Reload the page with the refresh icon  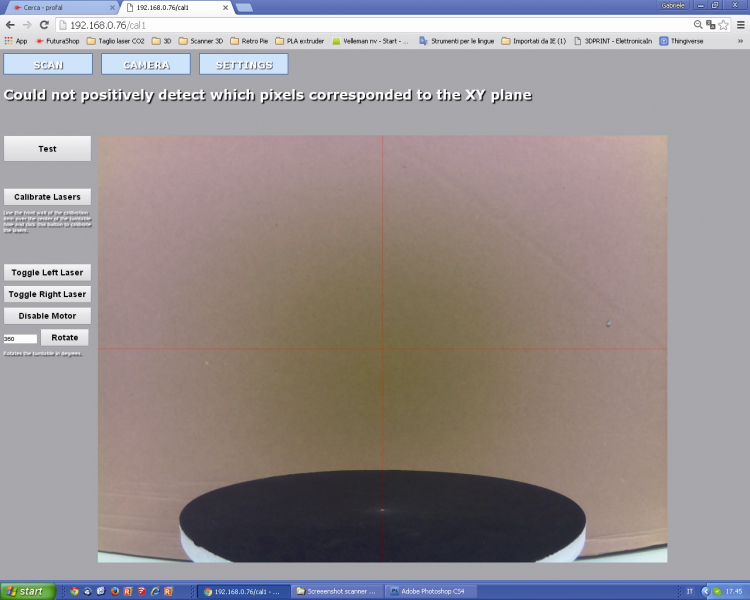(44, 25)
